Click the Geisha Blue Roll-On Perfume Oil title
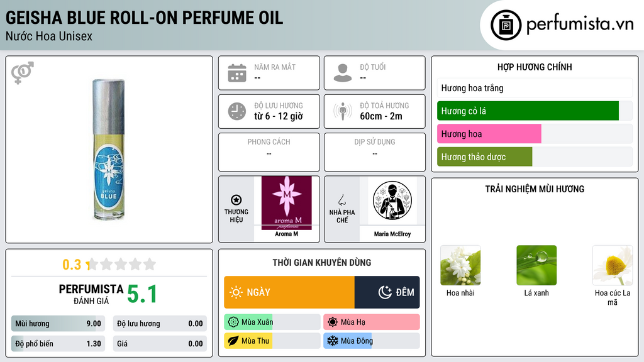 (x=144, y=18)
